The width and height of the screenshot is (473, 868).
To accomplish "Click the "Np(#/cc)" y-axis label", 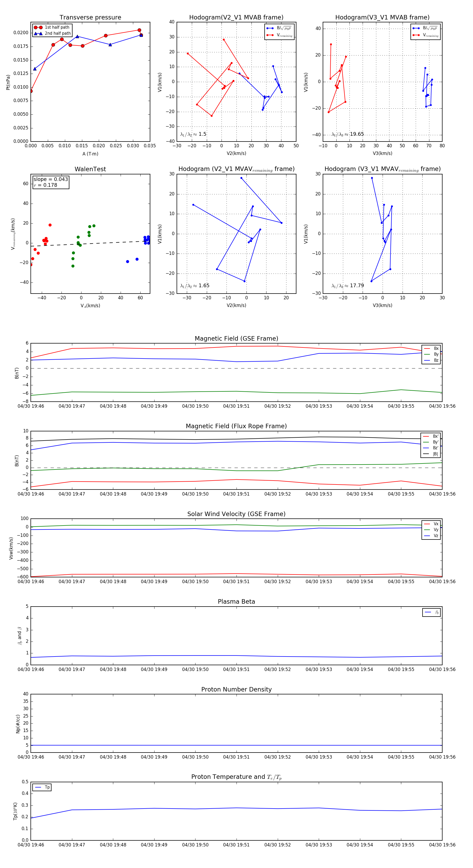I will click(x=18, y=723).
